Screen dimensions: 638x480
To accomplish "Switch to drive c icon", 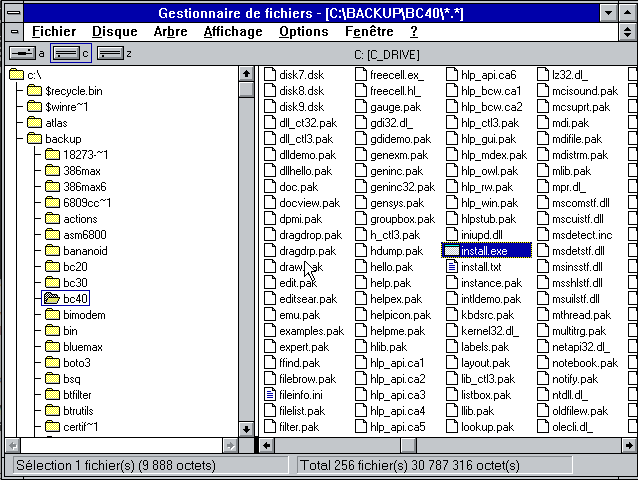I will pos(66,53).
